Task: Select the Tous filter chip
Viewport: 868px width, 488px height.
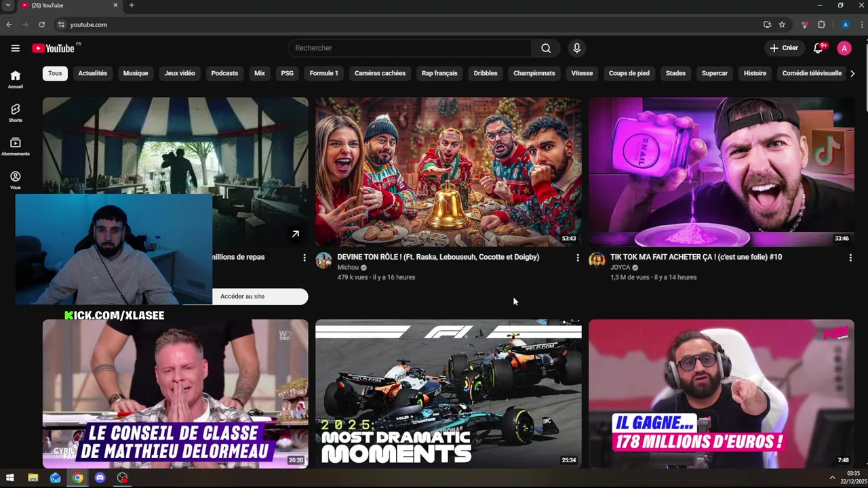Action: pos(55,73)
